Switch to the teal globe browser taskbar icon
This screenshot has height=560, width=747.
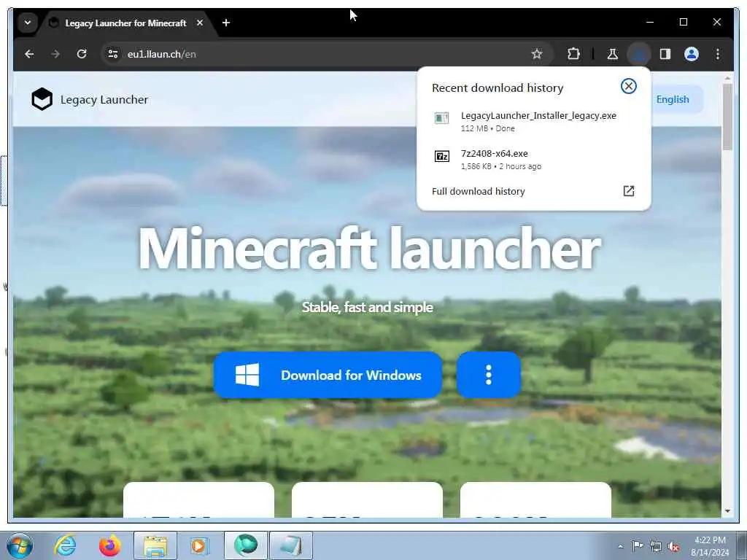click(246, 545)
